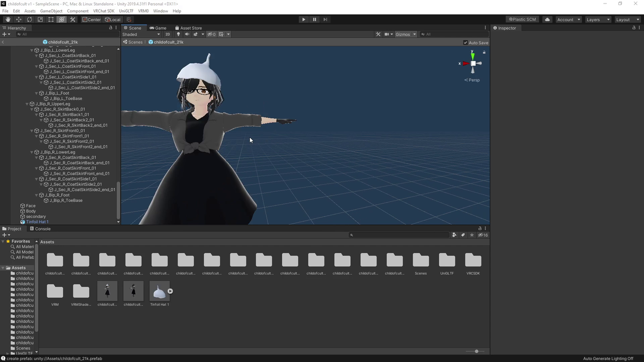Switch to the Game tab
644x362 pixels.
click(x=158, y=28)
